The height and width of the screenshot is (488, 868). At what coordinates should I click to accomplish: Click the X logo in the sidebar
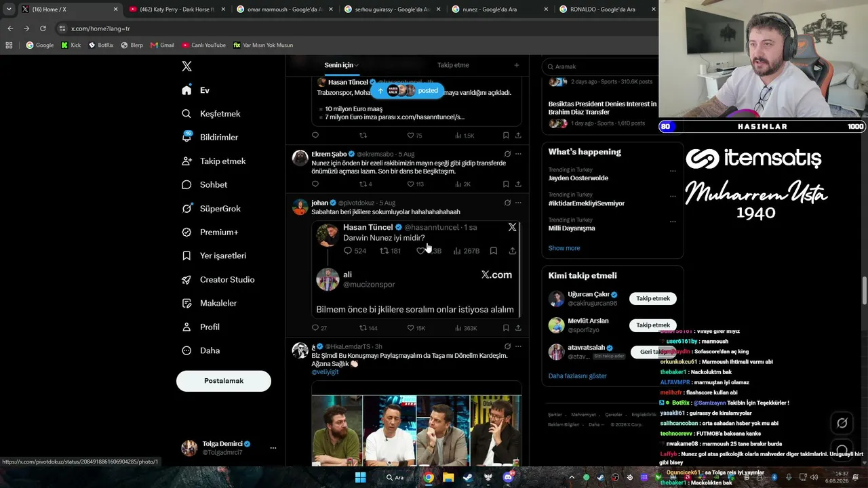(187, 66)
